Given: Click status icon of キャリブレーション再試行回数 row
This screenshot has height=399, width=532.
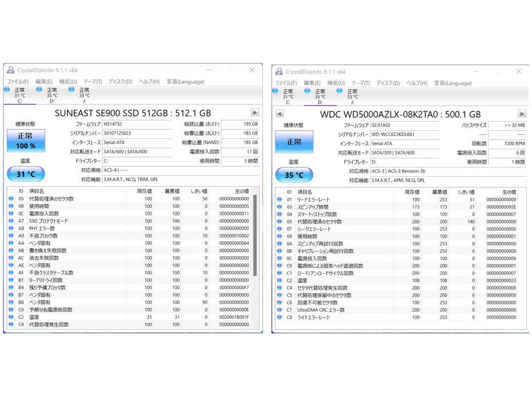Looking at the screenshot, I should [280, 251].
